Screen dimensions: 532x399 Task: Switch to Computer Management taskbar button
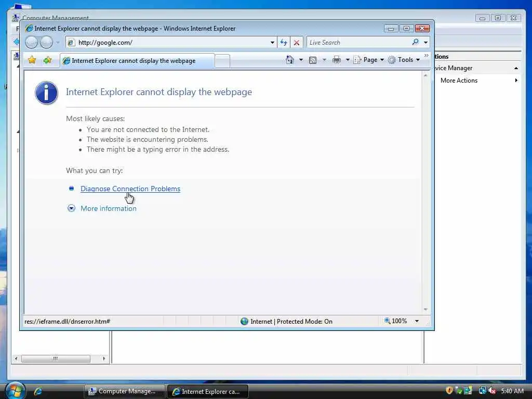tap(124, 391)
